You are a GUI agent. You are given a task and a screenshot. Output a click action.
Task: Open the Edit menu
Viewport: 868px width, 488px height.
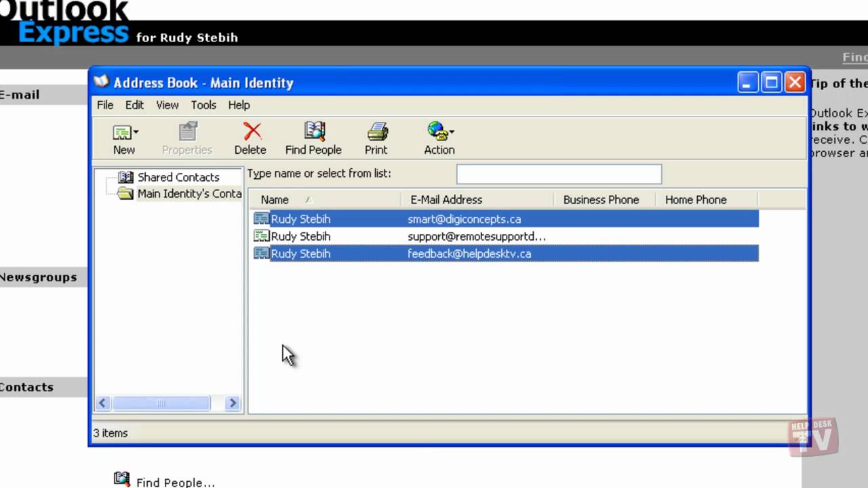pyautogui.click(x=134, y=105)
